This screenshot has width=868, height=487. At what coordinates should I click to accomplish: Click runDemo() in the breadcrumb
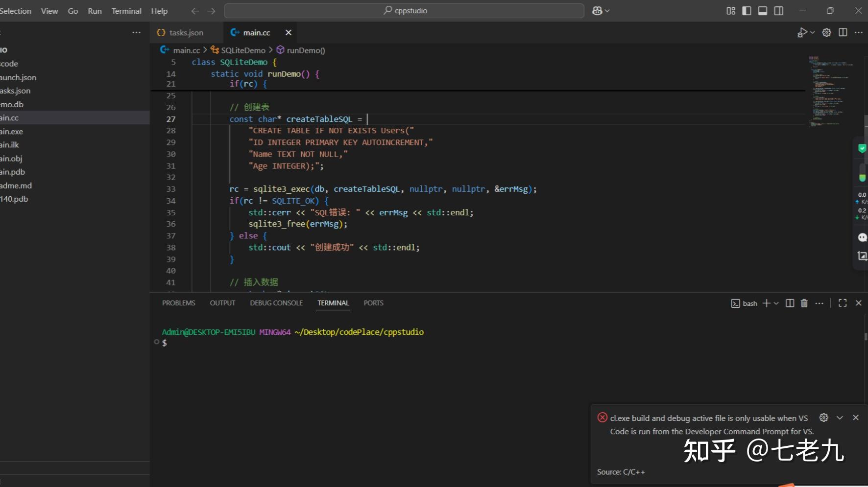pos(306,50)
